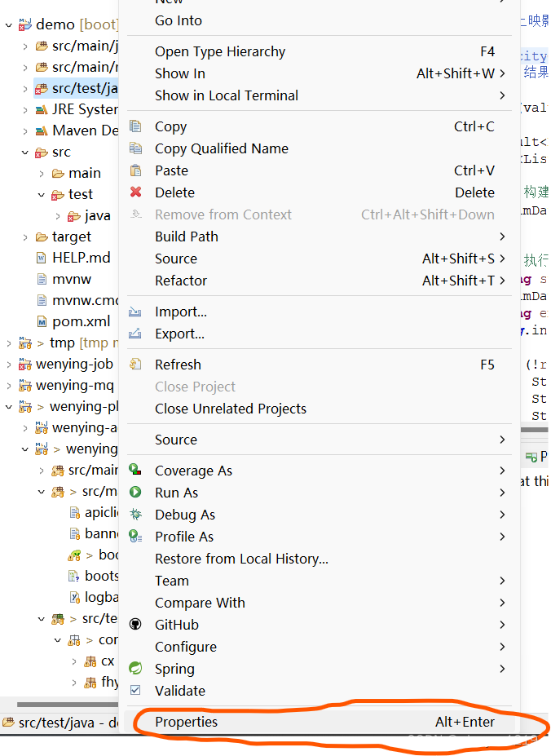Click the Spring leaf icon
The height and width of the screenshot is (756, 551).
pyautogui.click(x=135, y=668)
